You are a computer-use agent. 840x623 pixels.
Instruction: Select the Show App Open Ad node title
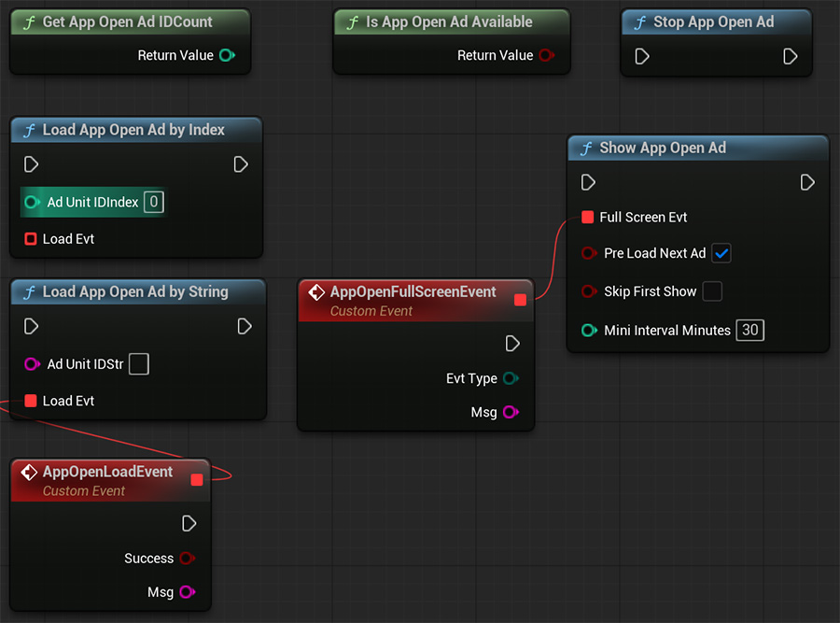663,148
